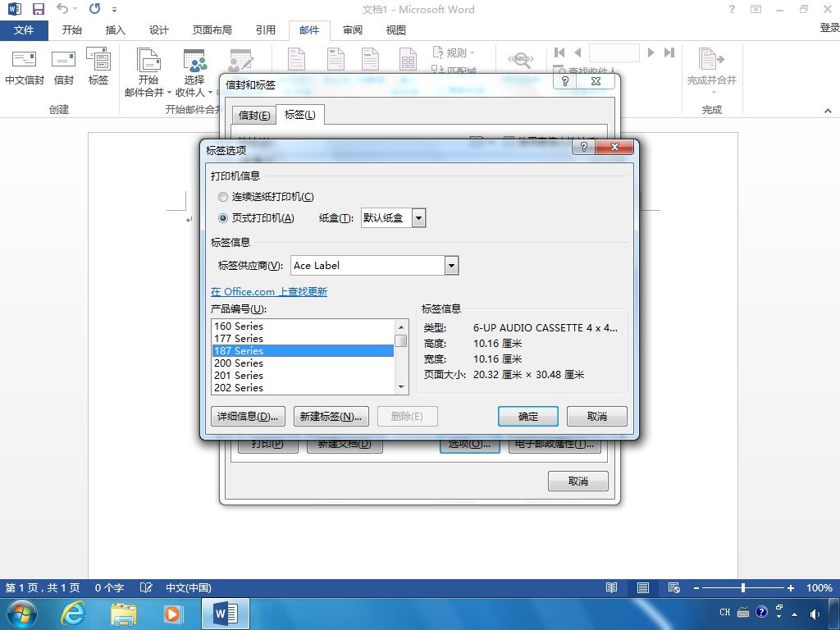The image size is (840, 630).
Task: Click Cancel in Label Options dialog
Action: [597, 416]
